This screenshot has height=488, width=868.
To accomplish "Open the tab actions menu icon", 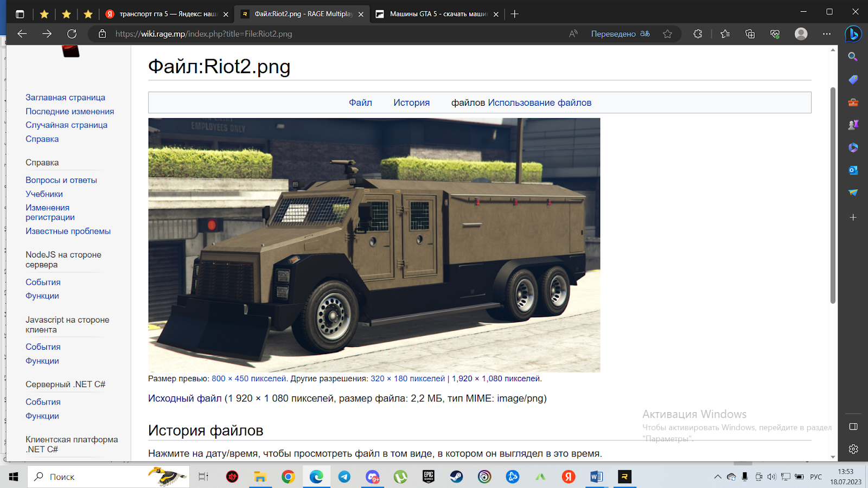I will point(20,14).
